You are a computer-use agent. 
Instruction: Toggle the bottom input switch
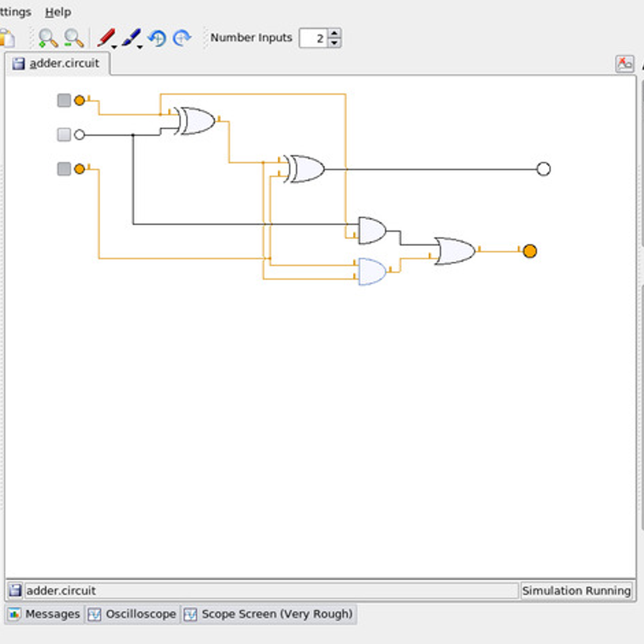pos(64,169)
